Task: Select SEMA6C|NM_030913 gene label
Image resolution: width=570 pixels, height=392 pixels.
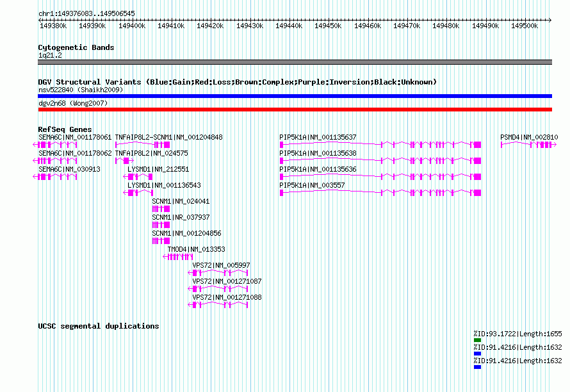Action: (69, 169)
